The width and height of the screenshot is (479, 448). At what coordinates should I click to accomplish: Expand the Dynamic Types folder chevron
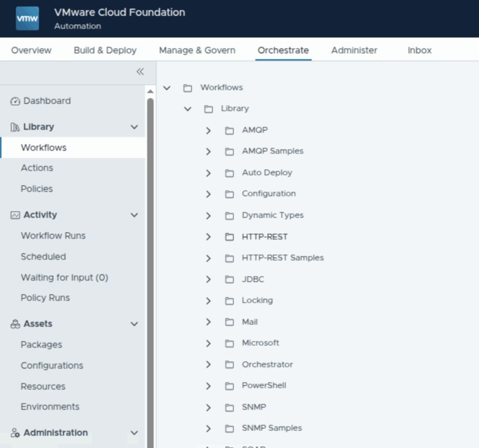(x=209, y=216)
